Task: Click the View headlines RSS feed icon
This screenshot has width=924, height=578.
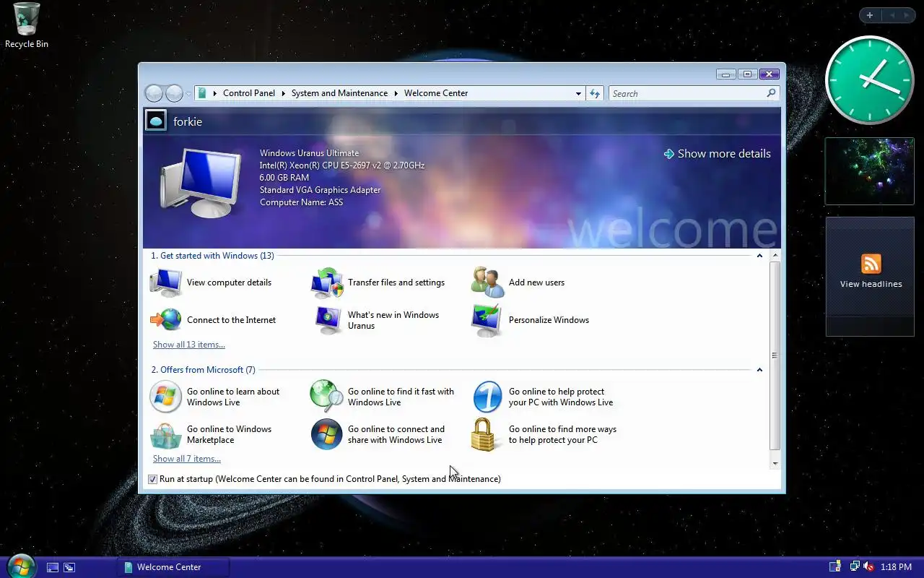Action: (x=871, y=264)
